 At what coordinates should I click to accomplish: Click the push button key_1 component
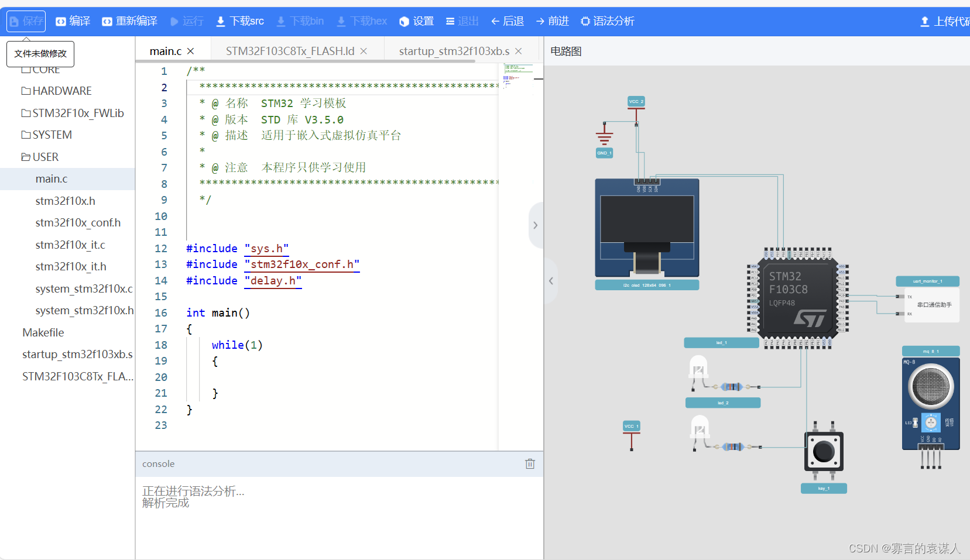tap(824, 451)
